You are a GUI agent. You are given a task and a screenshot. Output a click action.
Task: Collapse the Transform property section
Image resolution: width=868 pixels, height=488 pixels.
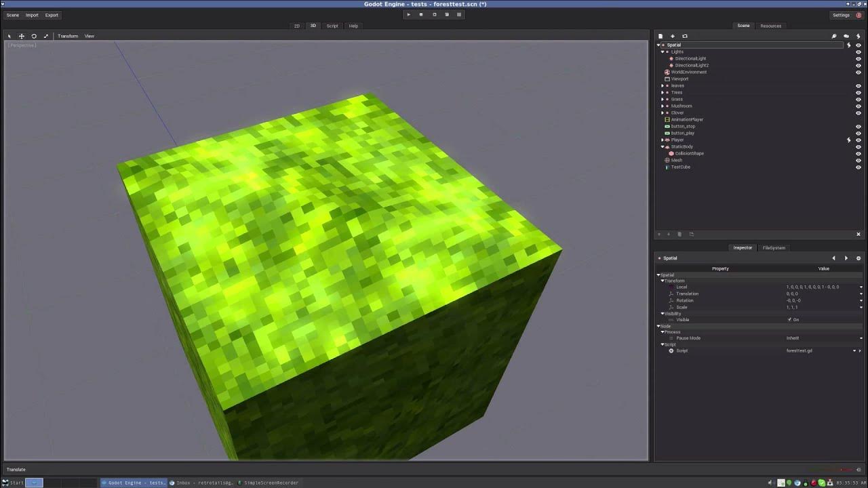663,281
